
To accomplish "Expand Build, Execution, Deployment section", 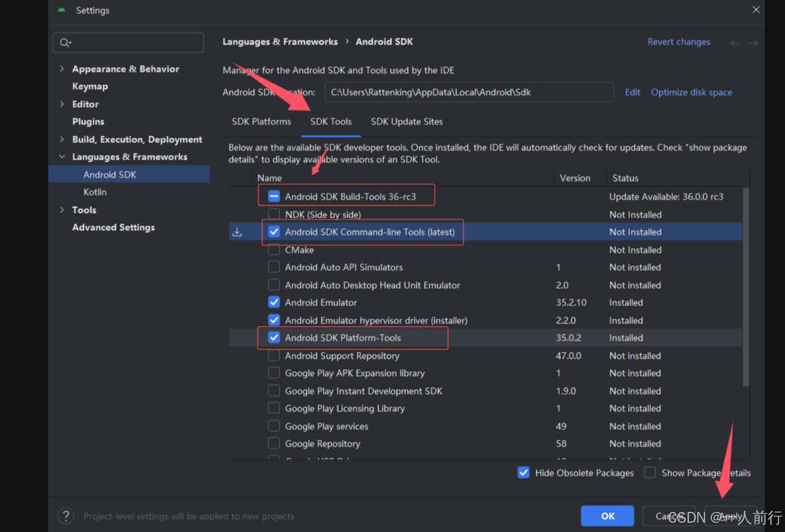I will pyautogui.click(x=62, y=139).
